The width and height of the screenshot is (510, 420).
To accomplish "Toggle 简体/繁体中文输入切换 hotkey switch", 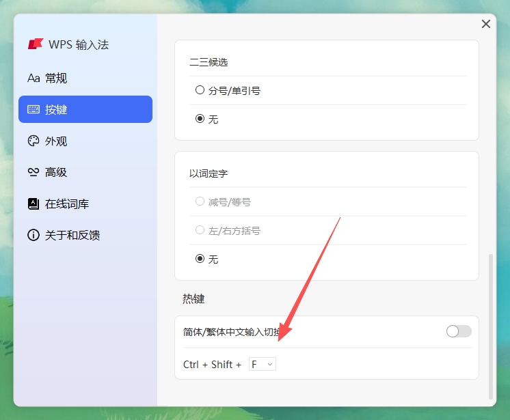I will (x=459, y=331).
